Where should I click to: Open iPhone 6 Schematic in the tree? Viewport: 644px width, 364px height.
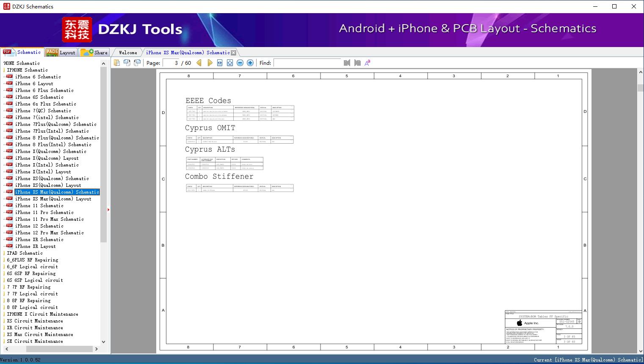(38, 77)
